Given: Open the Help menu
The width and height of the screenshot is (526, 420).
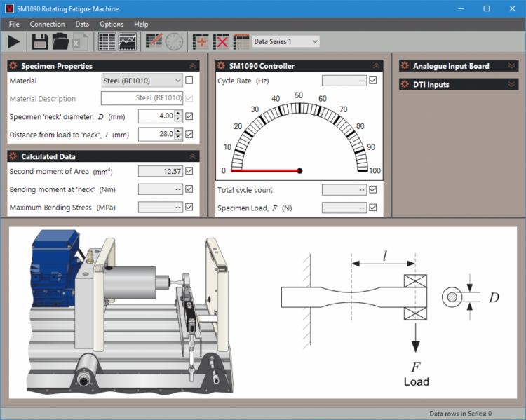Looking at the screenshot, I should pos(141,24).
